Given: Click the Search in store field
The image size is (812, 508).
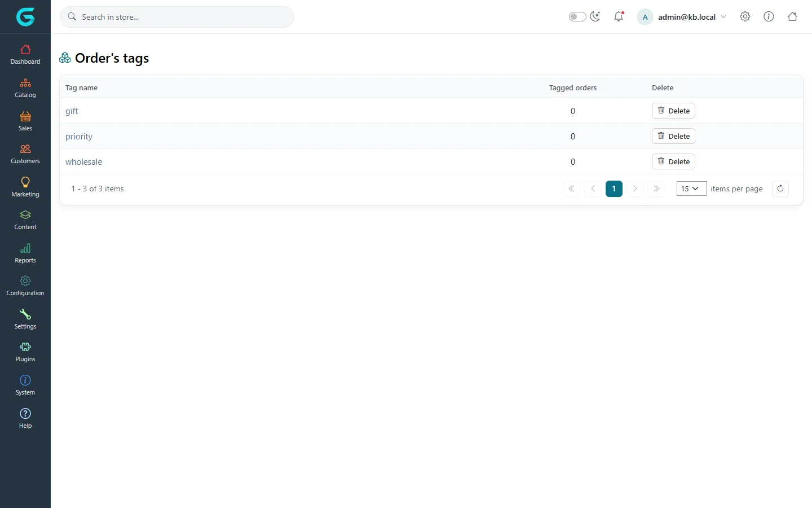Looking at the screenshot, I should click(x=177, y=17).
